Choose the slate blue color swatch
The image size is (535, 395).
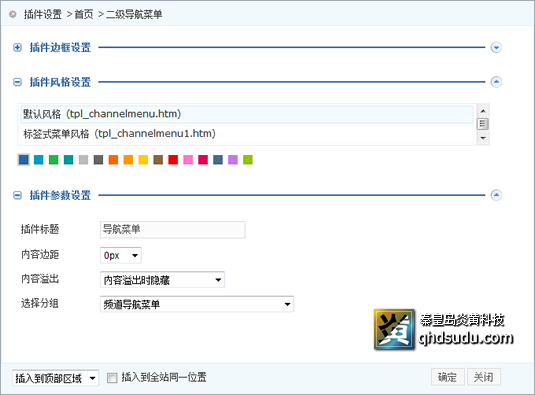click(x=218, y=160)
